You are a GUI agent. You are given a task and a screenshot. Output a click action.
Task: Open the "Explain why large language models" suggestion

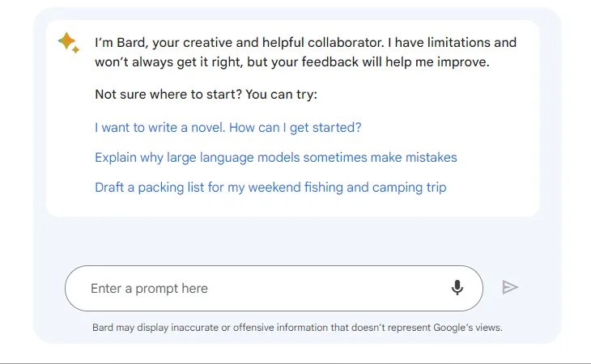pos(275,158)
